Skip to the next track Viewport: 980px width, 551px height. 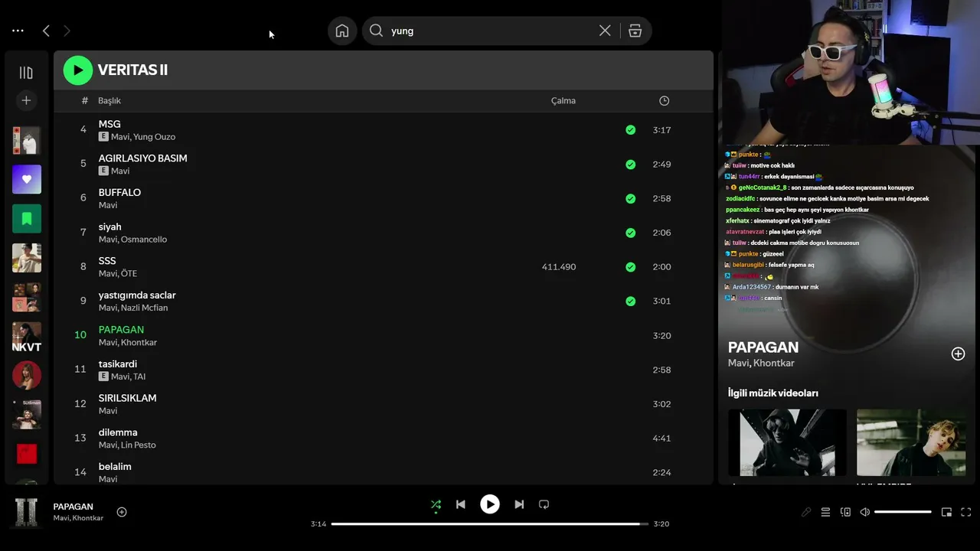pyautogui.click(x=519, y=504)
